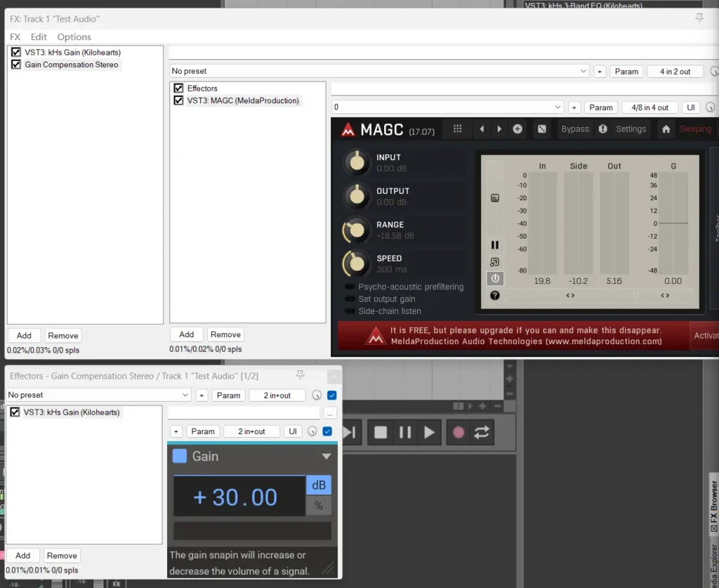The height and width of the screenshot is (588, 719).
Task: Open the MAGC preset grid icon
Action: click(x=458, y=129)
